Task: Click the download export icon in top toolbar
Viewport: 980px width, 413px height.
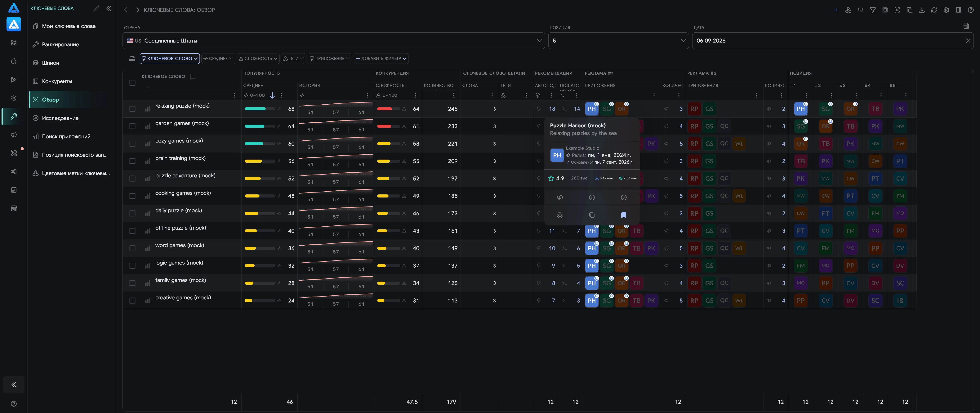Action: (x=921, y=10)
